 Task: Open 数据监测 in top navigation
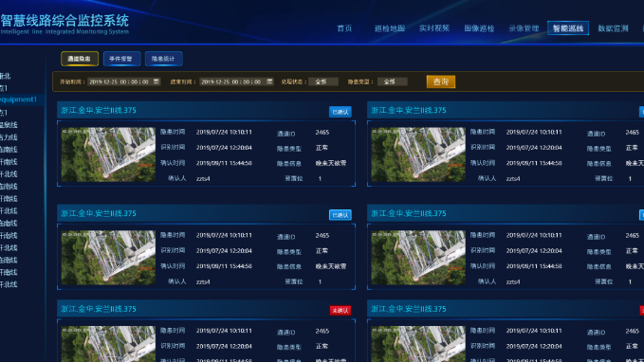613,28
